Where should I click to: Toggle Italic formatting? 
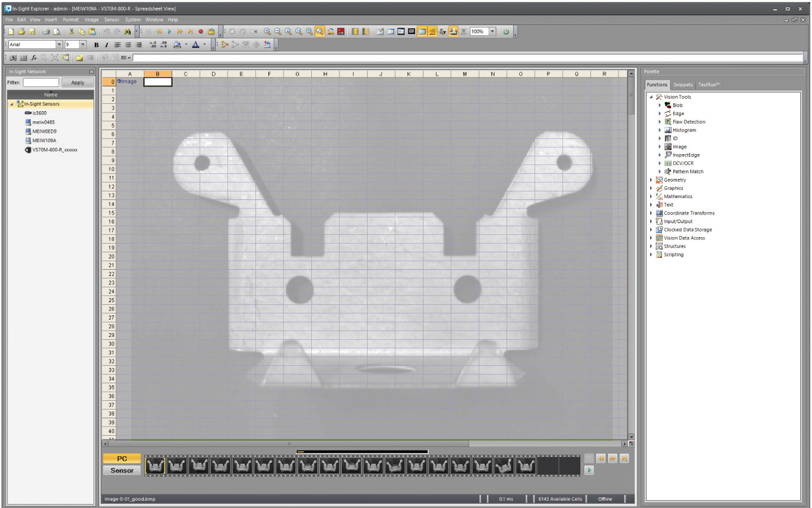(x=107, y=45)
